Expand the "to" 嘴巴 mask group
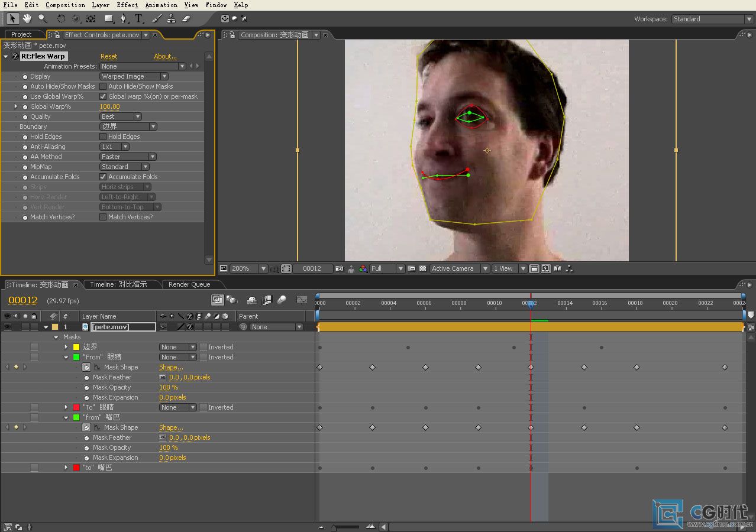Screen dimensions: 756x532 [x=66, y=468]
